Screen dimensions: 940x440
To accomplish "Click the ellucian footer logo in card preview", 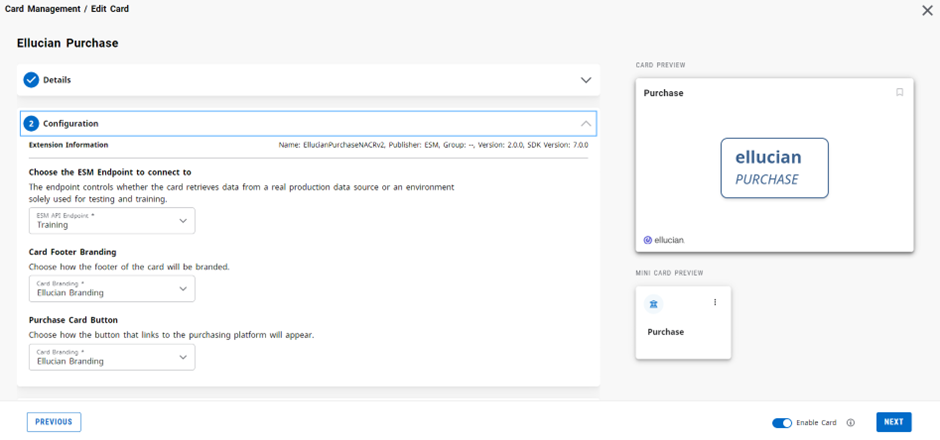I will pos(664,240).
